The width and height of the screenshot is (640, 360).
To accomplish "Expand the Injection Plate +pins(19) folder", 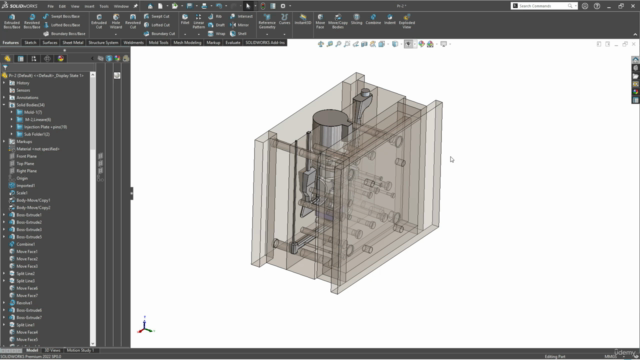I will [x=12, y=127].
